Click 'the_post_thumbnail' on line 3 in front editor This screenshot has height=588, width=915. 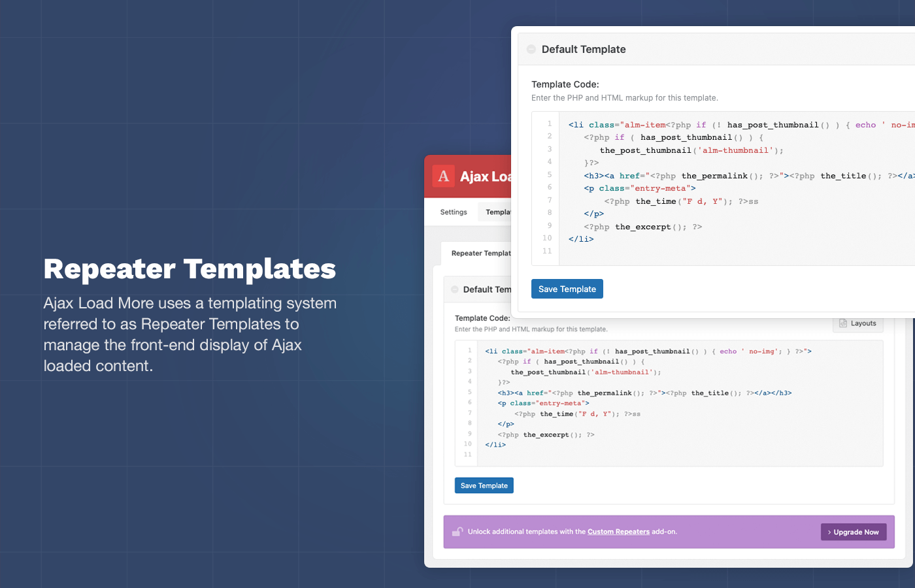tap(646, 150)
